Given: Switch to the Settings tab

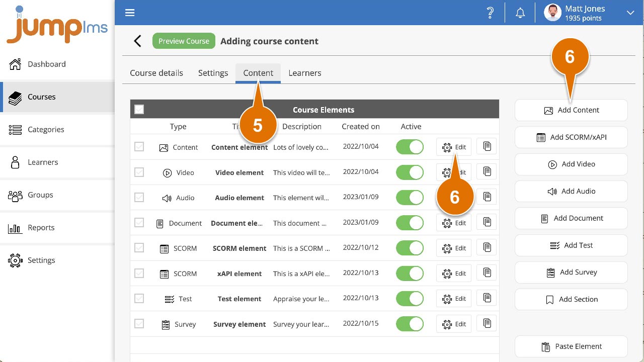Looking at the screenshot, I should pos(213,73).
